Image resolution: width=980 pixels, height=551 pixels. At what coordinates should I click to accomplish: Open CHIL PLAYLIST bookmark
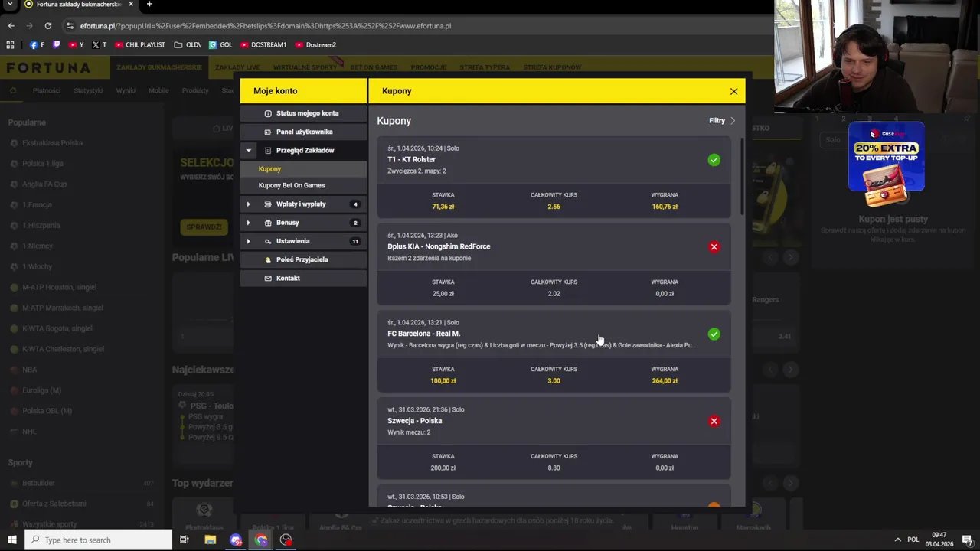139,45
